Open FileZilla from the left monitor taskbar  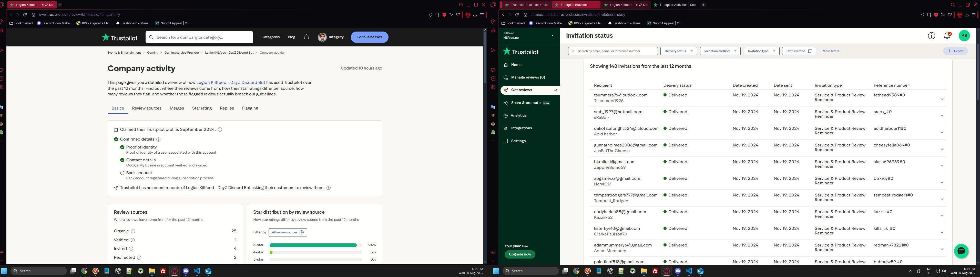(x=163, y=271)
